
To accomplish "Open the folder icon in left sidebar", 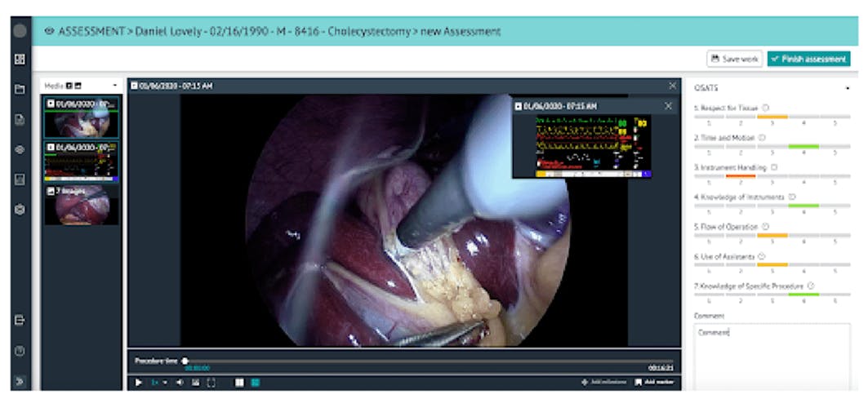I will point(20,89).
